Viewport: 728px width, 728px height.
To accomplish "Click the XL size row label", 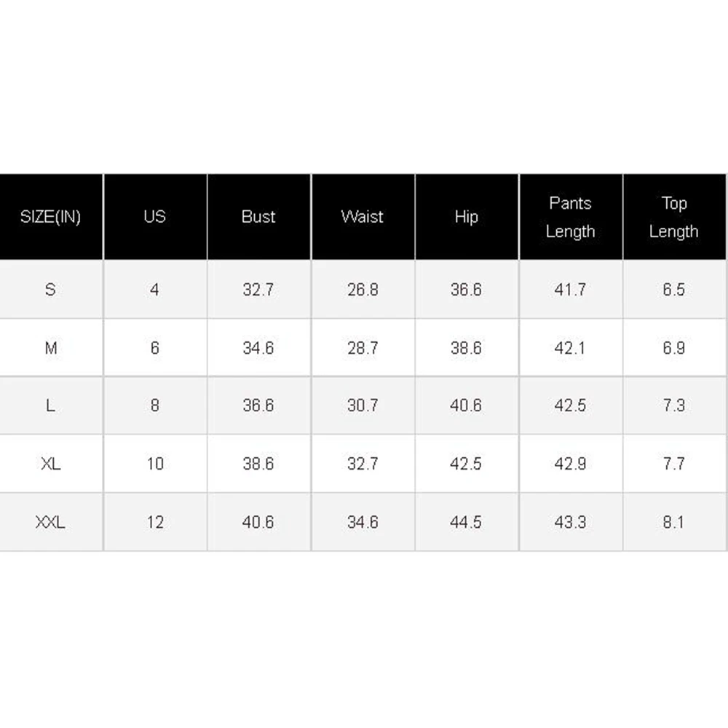I will [50, 464].
